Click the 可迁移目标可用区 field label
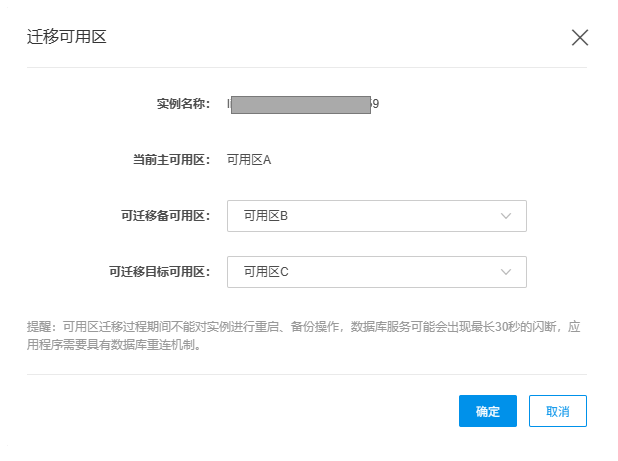The image size is (618, 461). 159,271
